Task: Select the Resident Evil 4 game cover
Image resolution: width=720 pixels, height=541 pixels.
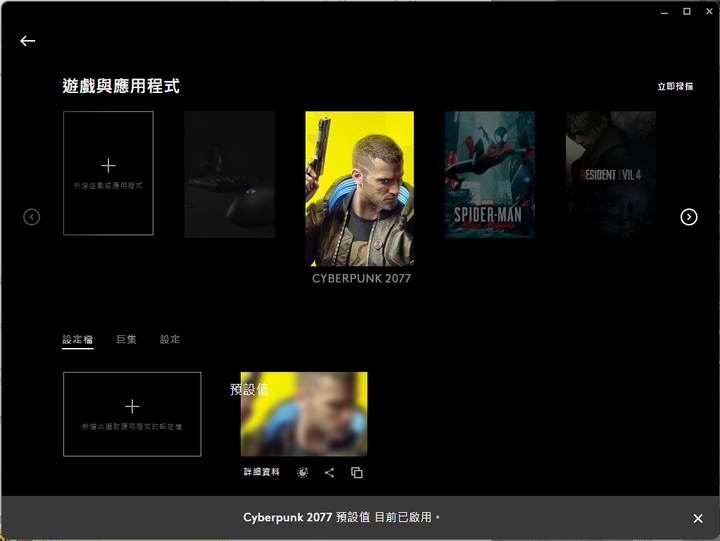Action: click(x=610, y=174)
